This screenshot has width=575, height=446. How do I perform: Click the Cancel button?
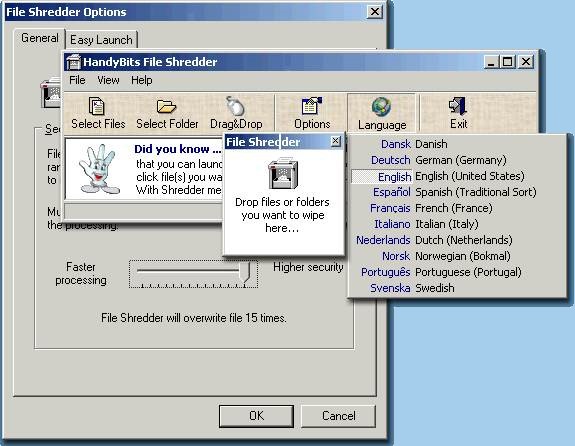click(338, 416)
